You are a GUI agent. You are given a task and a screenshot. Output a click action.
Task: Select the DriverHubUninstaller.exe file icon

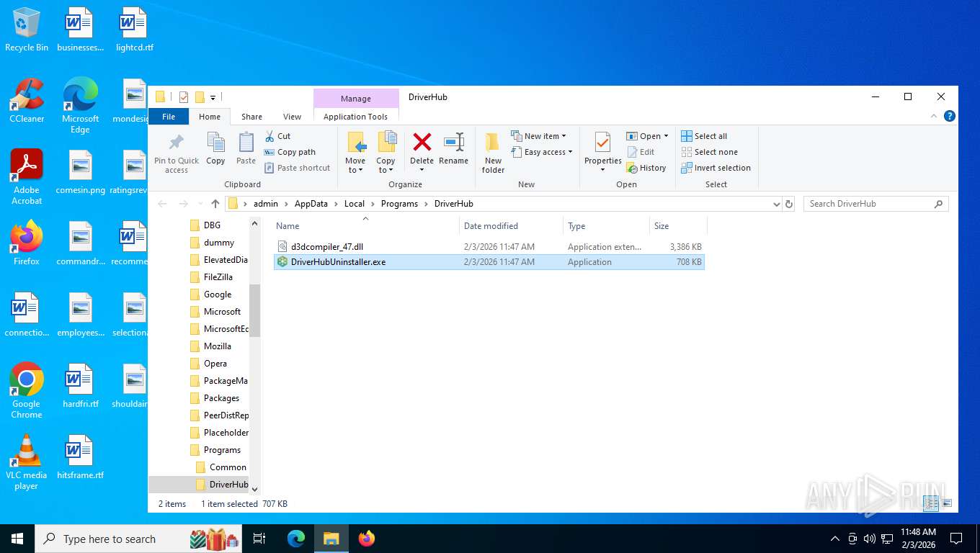282,262
